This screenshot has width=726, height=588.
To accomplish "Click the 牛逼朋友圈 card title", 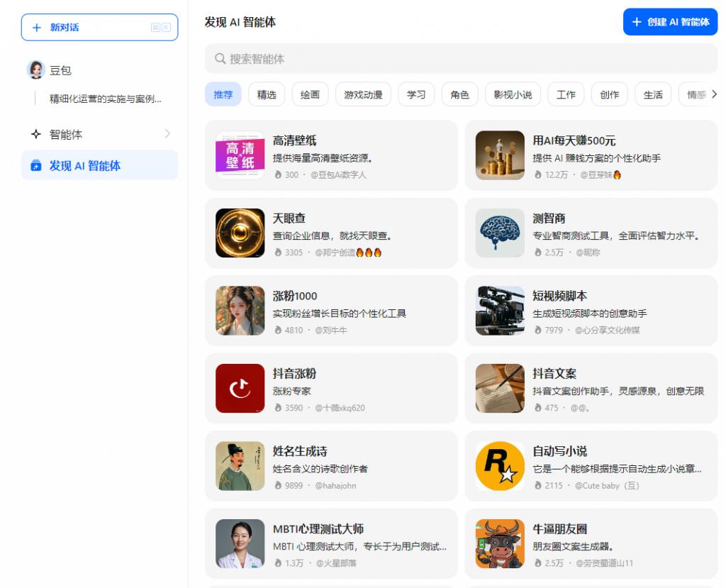I will coord(560,528).
